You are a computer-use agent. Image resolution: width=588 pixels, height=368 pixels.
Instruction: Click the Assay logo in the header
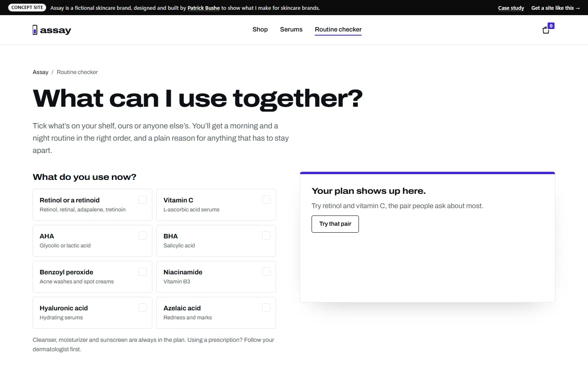(52, 30)
